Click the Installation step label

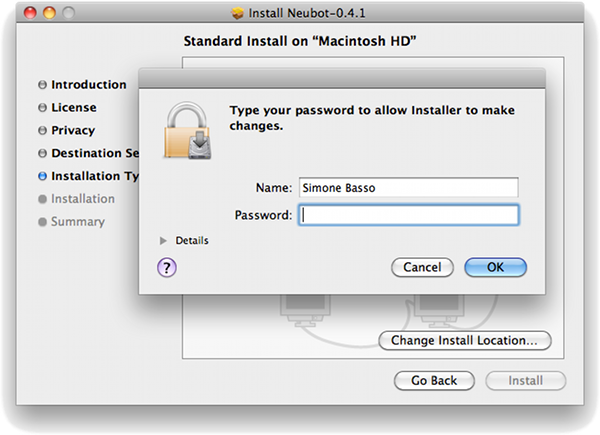click(83, 199)
